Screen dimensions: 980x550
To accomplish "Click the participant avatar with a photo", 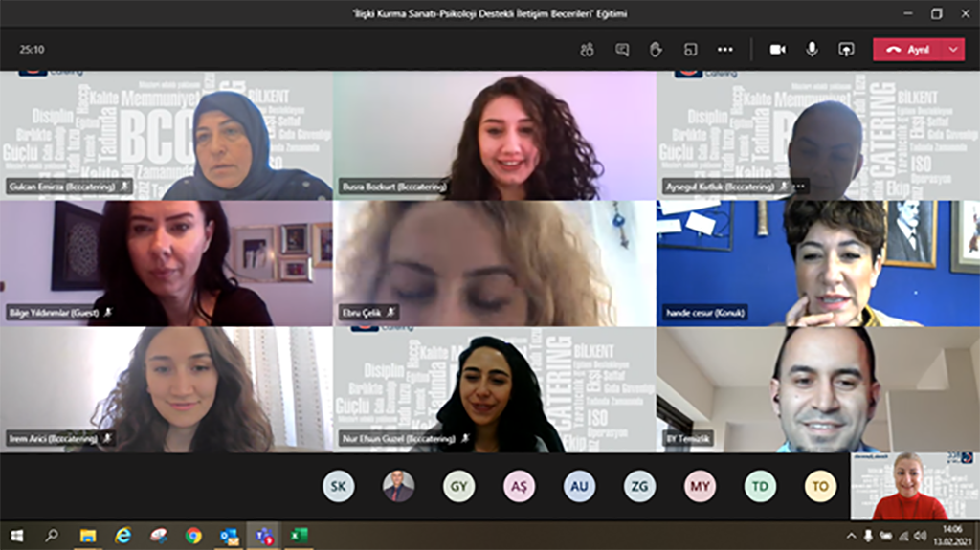I will 399,486.
